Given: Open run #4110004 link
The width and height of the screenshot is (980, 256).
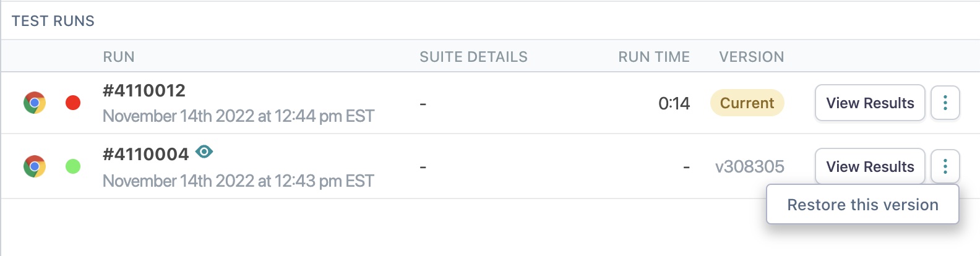Looking at the screenshot, I should tap(146, 154).
